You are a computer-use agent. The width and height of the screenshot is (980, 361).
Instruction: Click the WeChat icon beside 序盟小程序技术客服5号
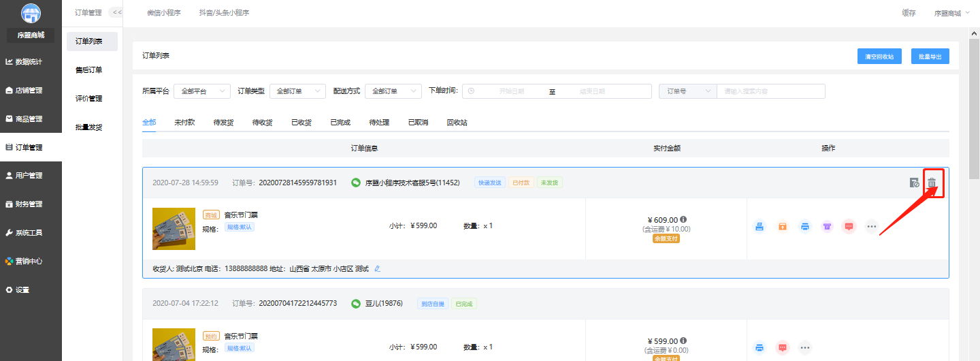click(355, 183)
